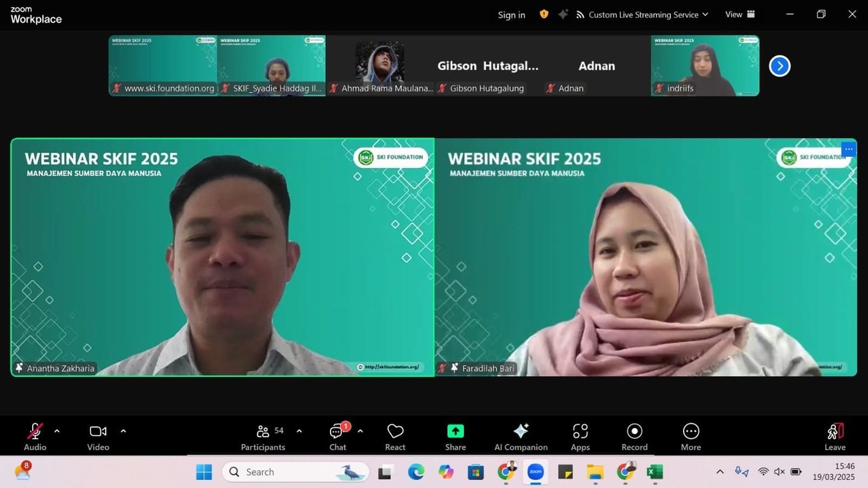Start recording the meeting

pyautogui.click(x=633, y=436)
